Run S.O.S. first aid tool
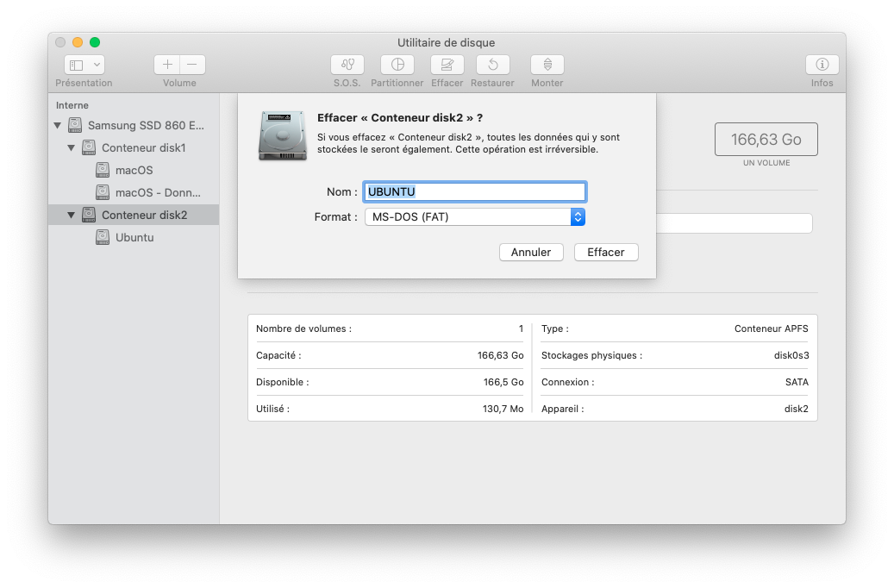The height and width of the screenshot is (588, 894). click(x=347, y=65)
